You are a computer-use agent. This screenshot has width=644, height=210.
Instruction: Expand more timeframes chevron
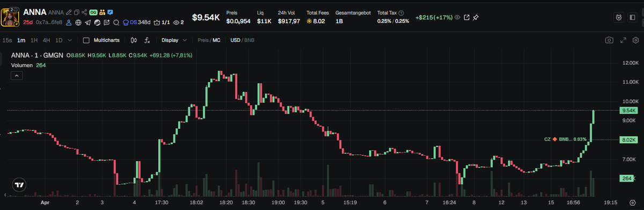point(70,40)
